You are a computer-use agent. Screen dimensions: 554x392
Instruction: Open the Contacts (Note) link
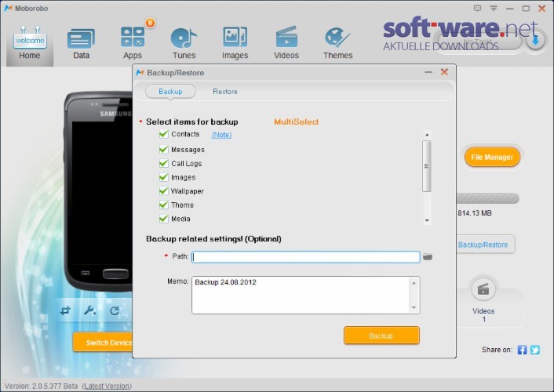(x=221, y=135)
